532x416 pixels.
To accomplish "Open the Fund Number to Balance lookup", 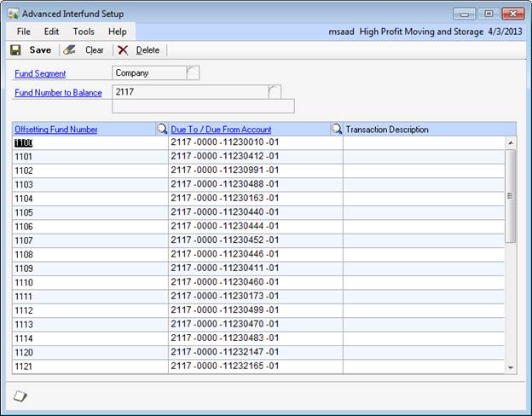I will tap(275, 91).
